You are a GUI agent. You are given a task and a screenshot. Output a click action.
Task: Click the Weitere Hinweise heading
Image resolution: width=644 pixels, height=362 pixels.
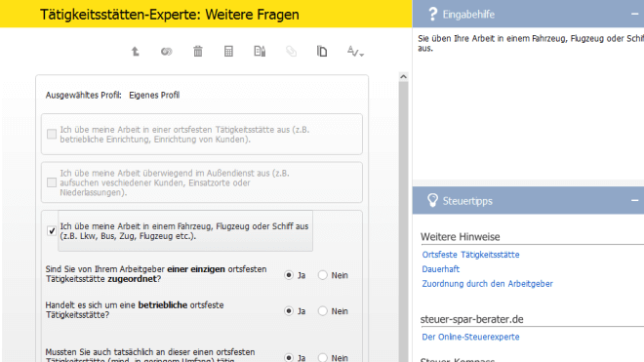pos(460,237)
